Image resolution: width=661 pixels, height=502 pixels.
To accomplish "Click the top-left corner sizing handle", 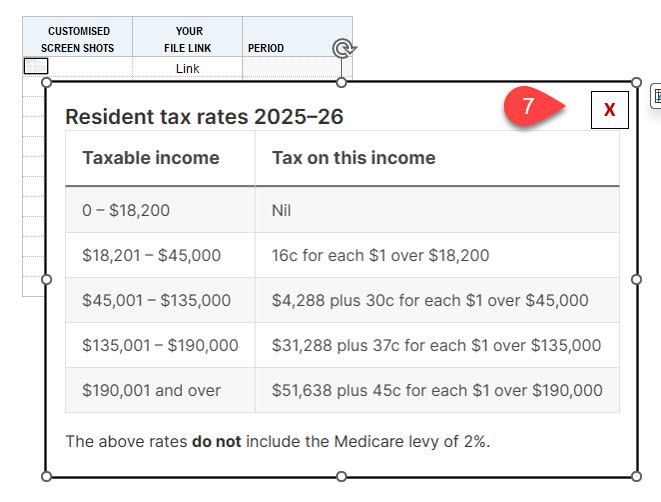I will [46, 84].
